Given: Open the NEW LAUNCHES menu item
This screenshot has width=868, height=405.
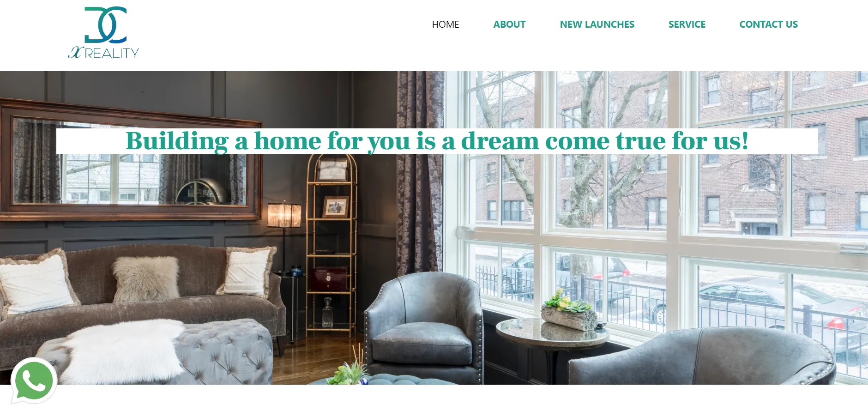Looking at the screenshot, I should [x=597, y=24].
